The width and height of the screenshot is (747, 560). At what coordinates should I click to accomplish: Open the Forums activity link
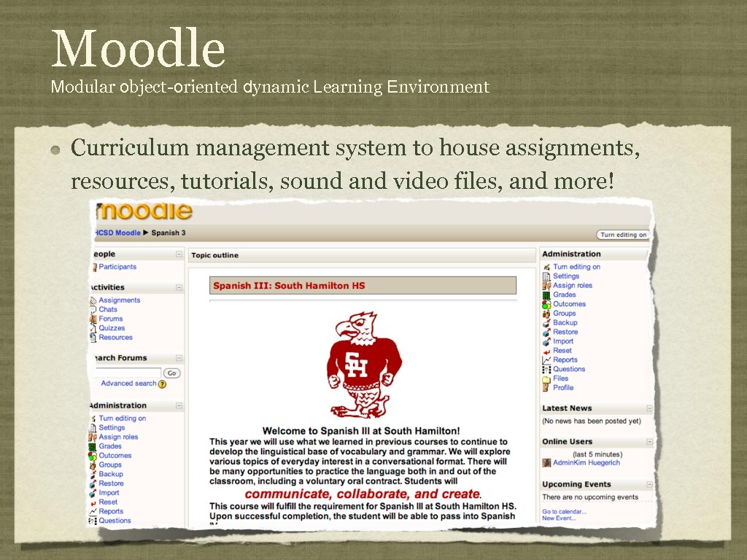[111, 319]
